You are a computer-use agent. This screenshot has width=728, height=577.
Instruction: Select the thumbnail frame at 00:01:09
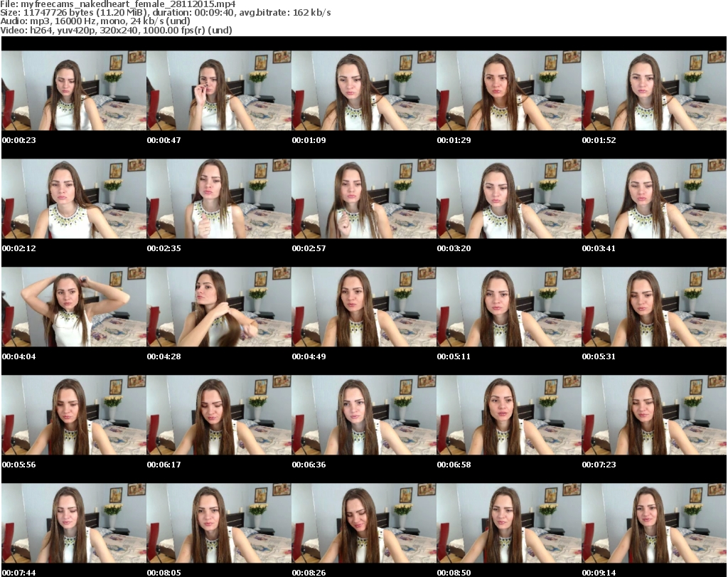364,90
